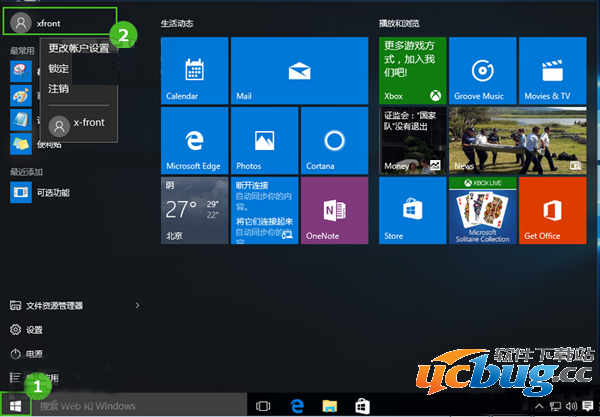Open the 断开连接 phone companion tile
600x417 pixels.
[264, 210]
